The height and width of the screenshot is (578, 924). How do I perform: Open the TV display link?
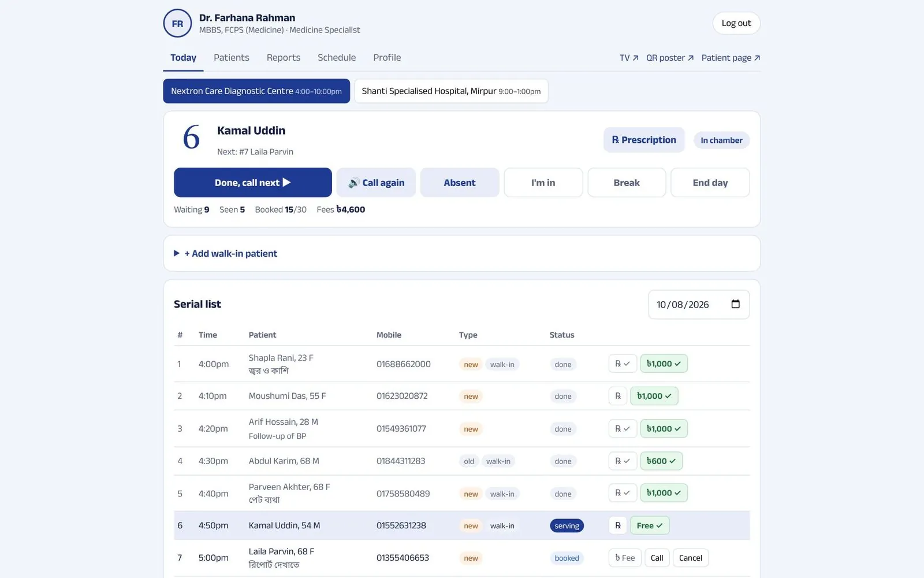click(x=629, y=58)
